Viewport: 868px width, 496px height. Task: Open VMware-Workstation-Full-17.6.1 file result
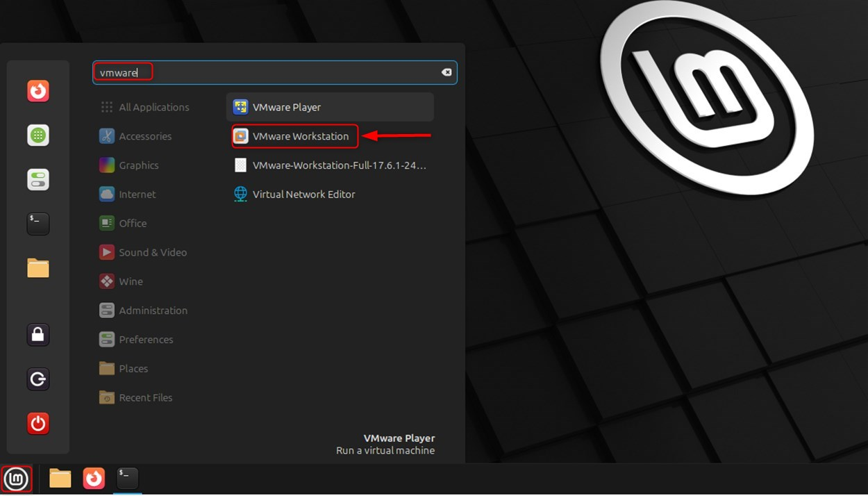point(330,165)
